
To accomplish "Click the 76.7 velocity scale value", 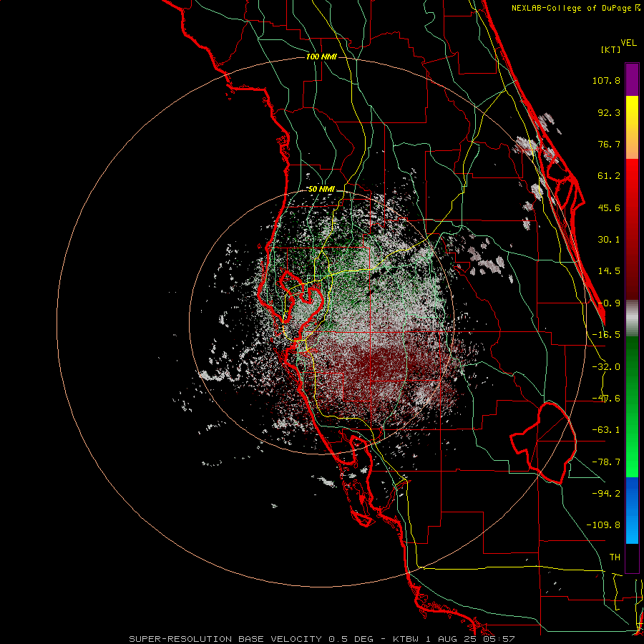I will (609, 144).
